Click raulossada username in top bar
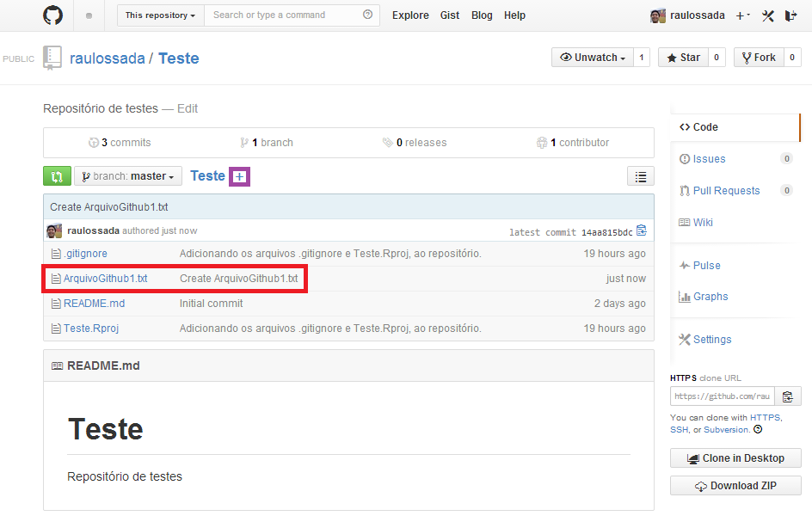The height and width of the screenshot is (522, 812). pos(697,15)
